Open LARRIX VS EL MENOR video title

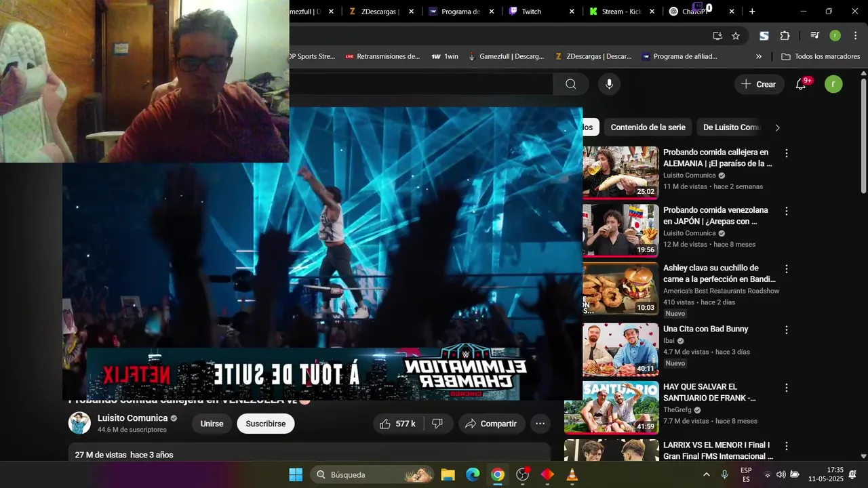(x=718, y=451)
